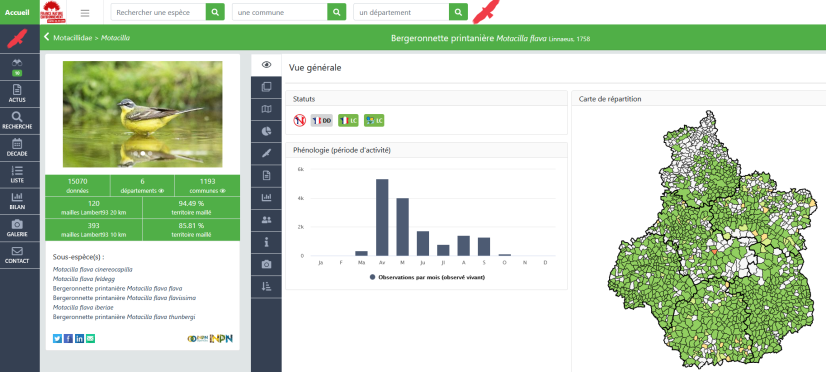Click the '120 mailles Lambert93 20 km' cell

[x=94, y=207]
